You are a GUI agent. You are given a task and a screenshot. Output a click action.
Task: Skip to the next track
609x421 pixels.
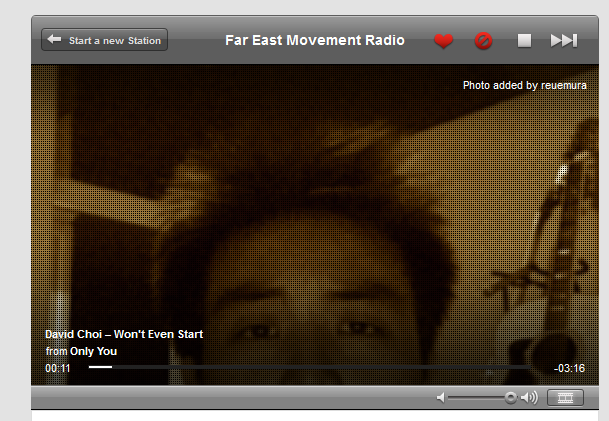click(x=564, y=40)
